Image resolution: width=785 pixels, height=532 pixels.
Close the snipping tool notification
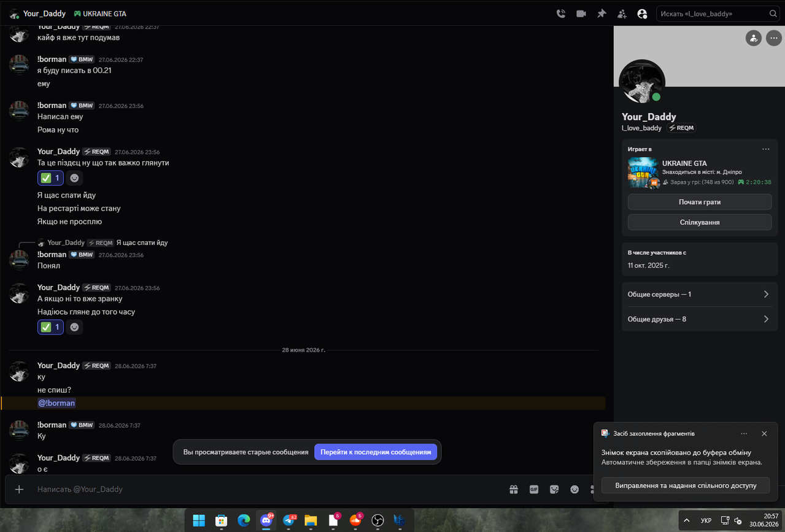[x=764, y=433]
